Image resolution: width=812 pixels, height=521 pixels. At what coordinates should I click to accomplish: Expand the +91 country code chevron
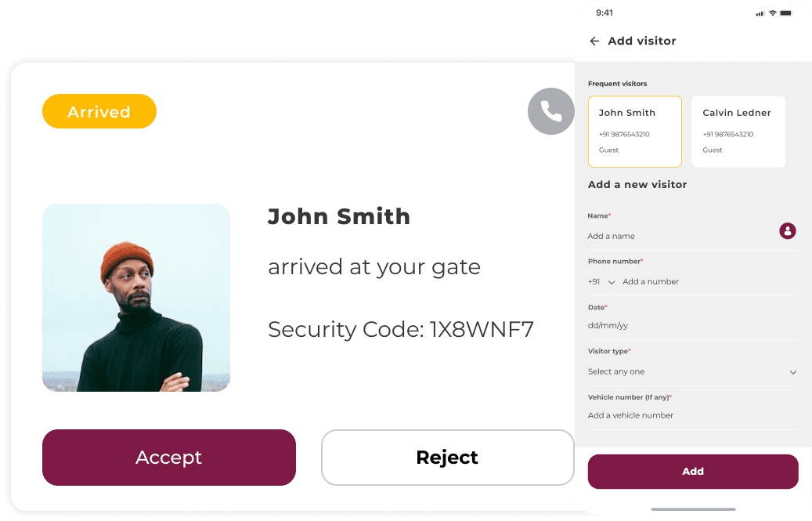(612, 282)
